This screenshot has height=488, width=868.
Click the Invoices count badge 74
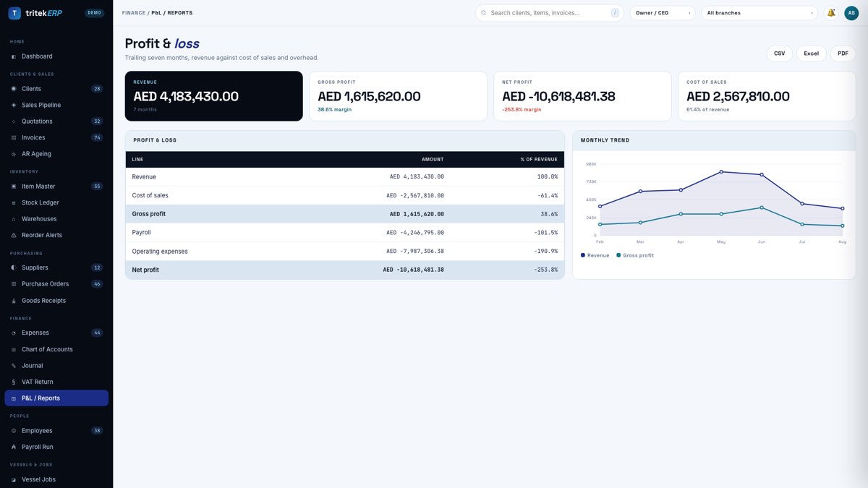[97, 137]
